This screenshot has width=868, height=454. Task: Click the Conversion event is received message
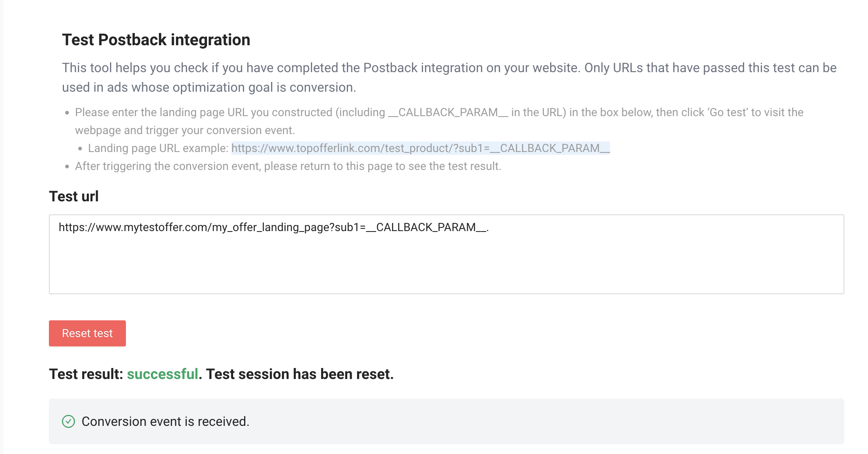tap(165, 421)
